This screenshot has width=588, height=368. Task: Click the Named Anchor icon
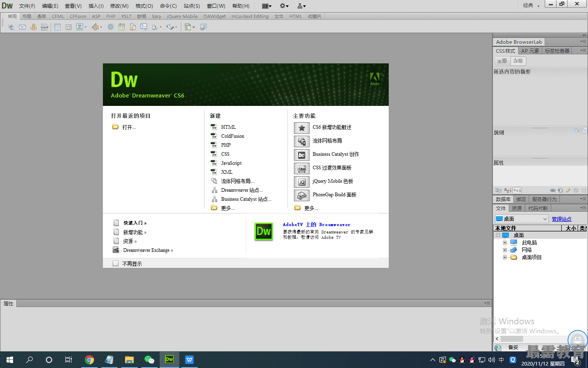pyautogui.click(x=33, y=27)
